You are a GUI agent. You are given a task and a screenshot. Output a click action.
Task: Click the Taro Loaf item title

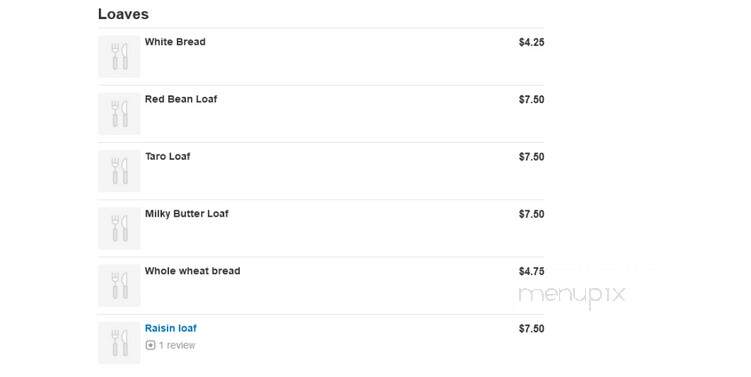168,157
